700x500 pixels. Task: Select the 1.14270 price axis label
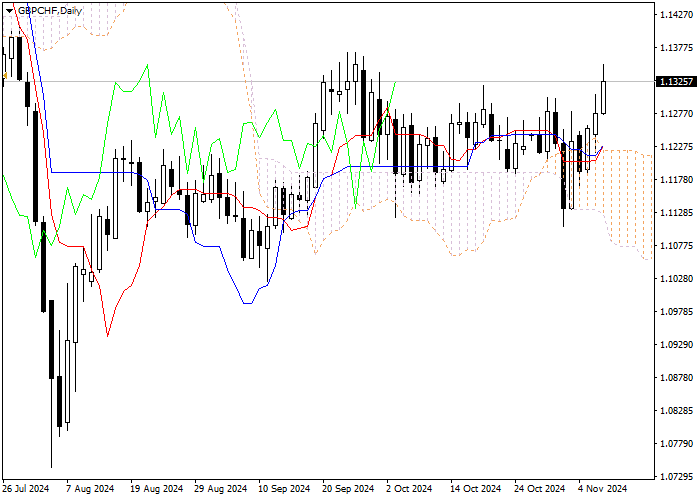click(676, 15)
